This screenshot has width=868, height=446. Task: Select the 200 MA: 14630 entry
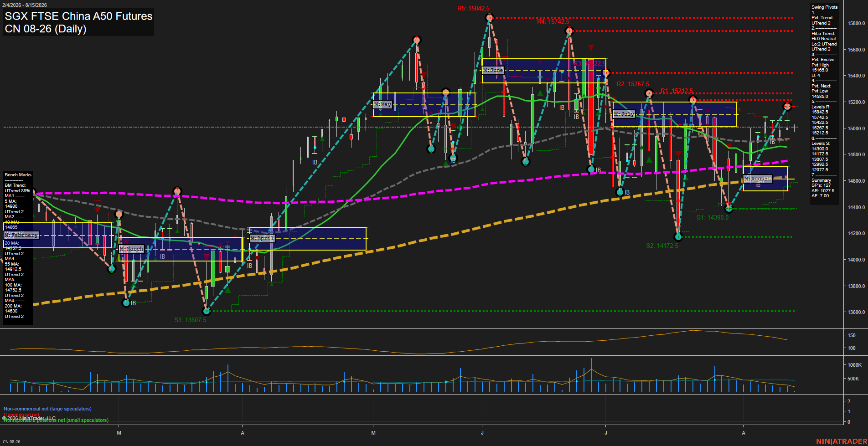[x=13, y=309]
